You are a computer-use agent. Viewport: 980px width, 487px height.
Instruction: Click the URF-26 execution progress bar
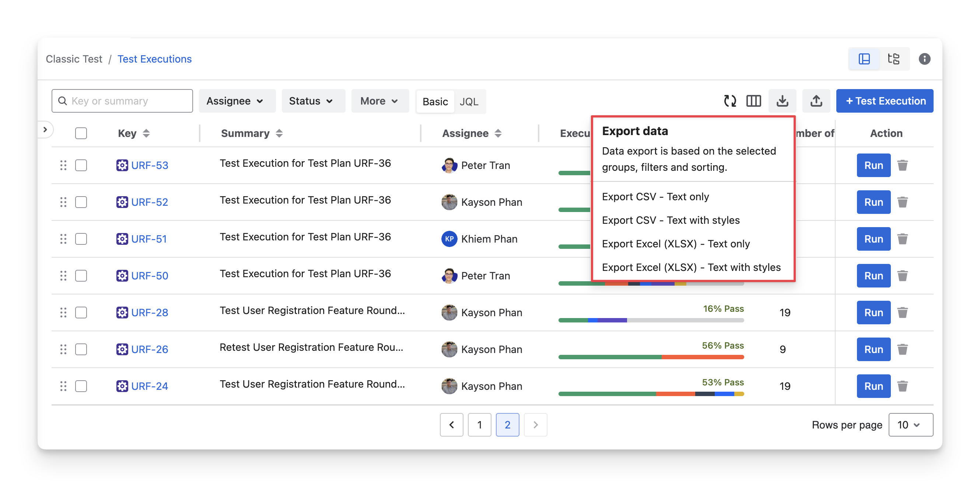pyautogui.click(x=651, y=357)
